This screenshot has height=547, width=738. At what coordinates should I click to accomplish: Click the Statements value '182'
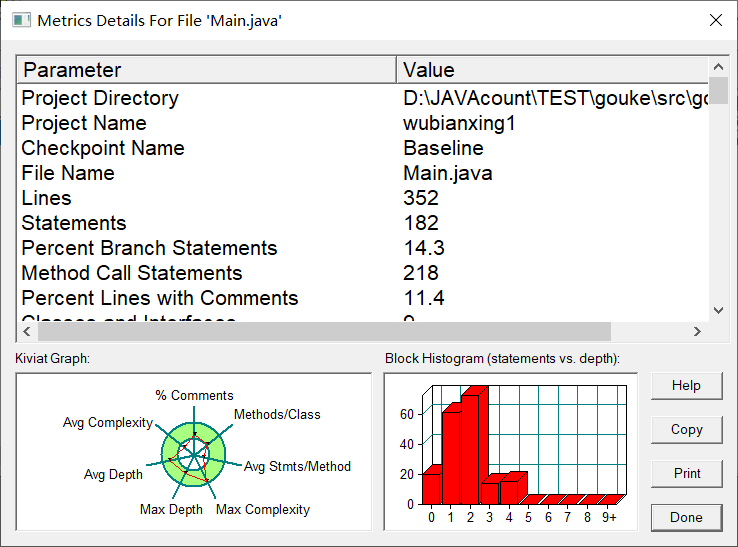(421, 223)
